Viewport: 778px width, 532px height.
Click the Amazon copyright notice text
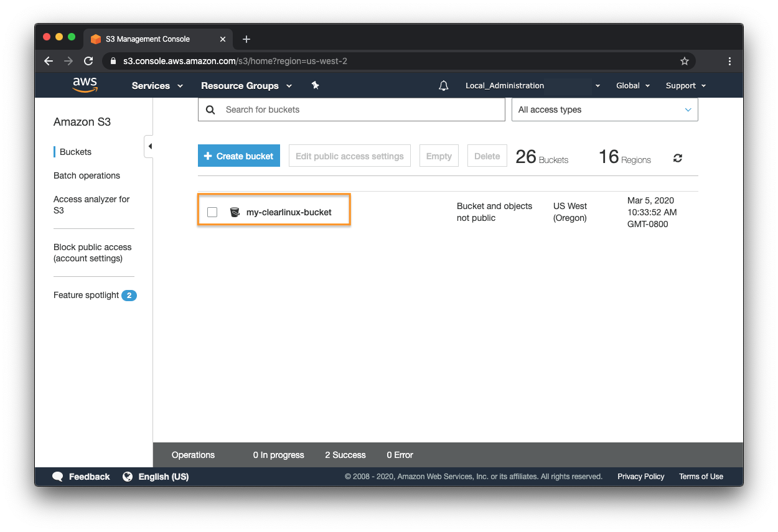tap(474, 477)
